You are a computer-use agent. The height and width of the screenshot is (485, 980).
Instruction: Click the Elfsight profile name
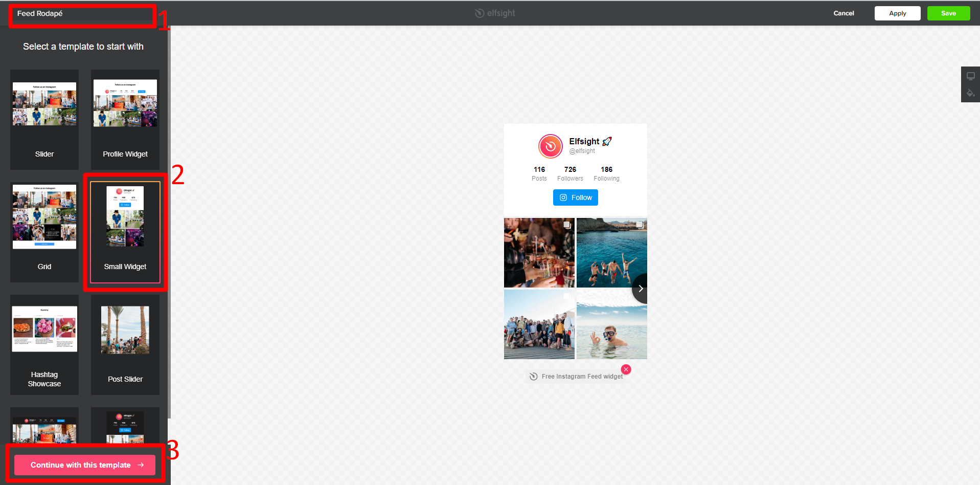point(590,141)
